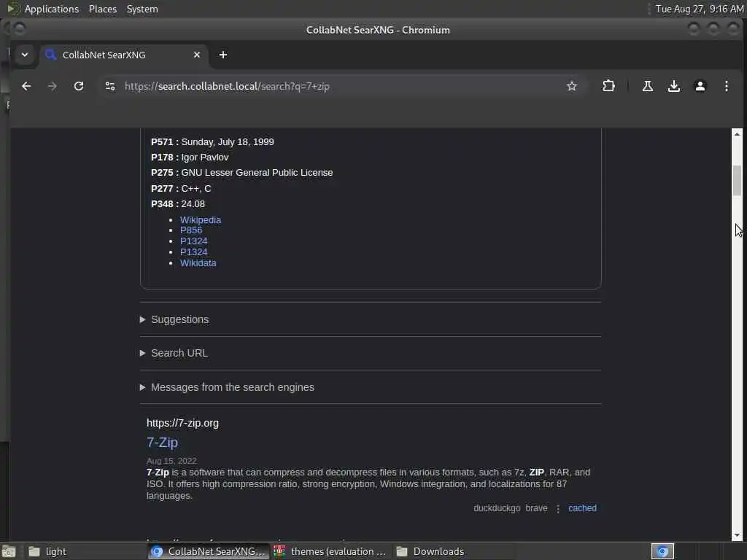This screenshot has width=747, height=560.
Task: Click the Sunday, July 18, 1999 date
Action: (228, 142)
